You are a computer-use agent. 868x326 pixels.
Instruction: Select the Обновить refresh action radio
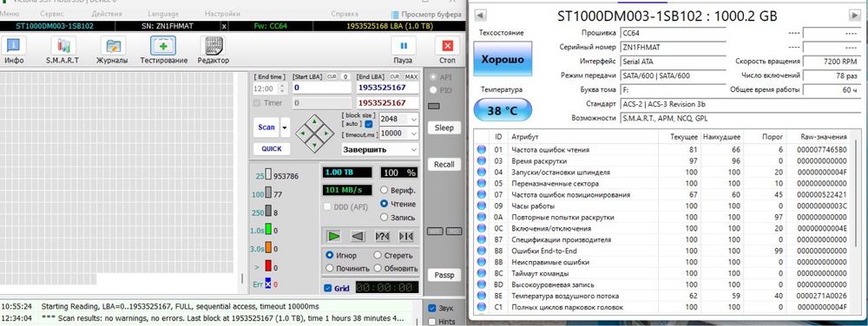(378, 268)
